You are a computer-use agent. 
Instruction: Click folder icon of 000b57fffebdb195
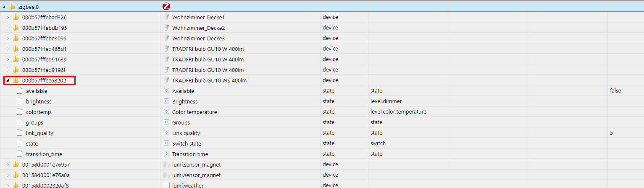point(16,28)
